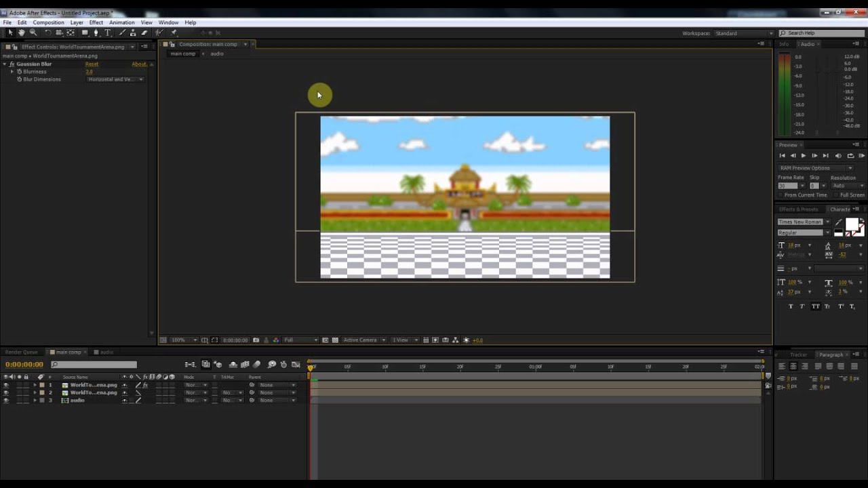Select the Clone Stamp tool
This screenshot has width=868, height=488.
click(133, 33)
